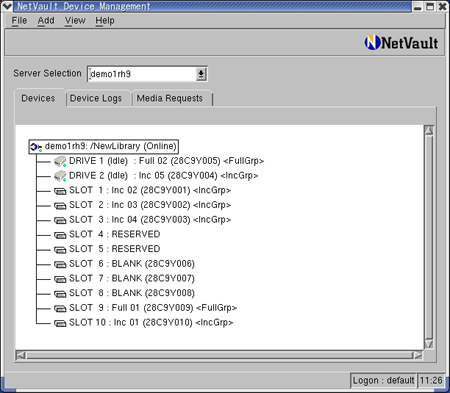Screen dimensions: 450x393
Task: Open the Add menu
Action: [x=46, y=21]
